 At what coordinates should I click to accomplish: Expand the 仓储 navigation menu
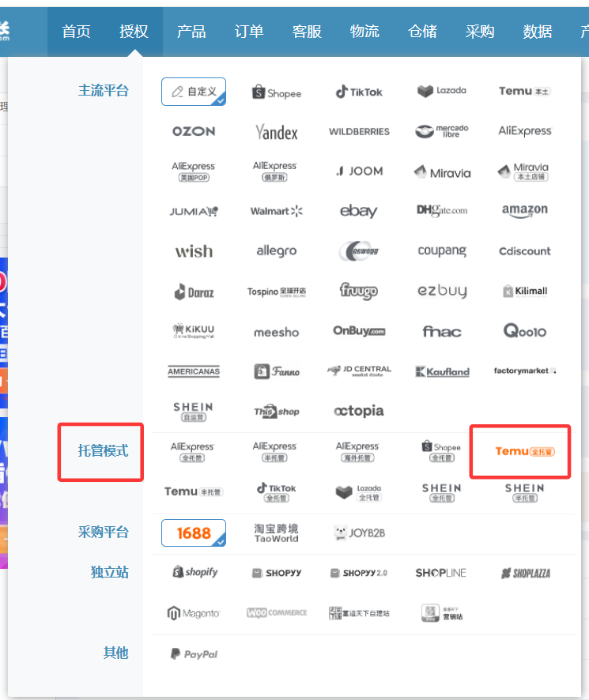click(422, 32)
